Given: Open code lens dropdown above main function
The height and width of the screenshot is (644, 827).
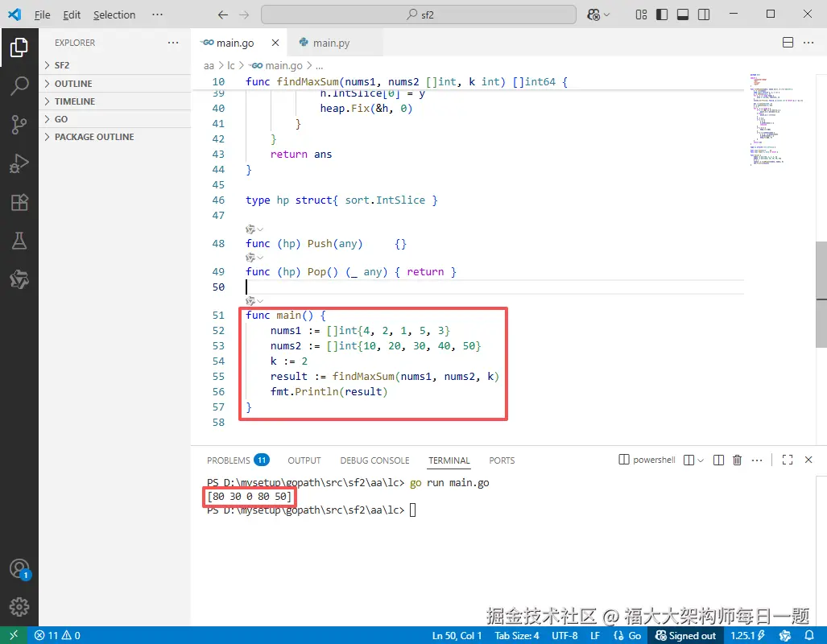Looking at the screenshot, I should point(254,301).
